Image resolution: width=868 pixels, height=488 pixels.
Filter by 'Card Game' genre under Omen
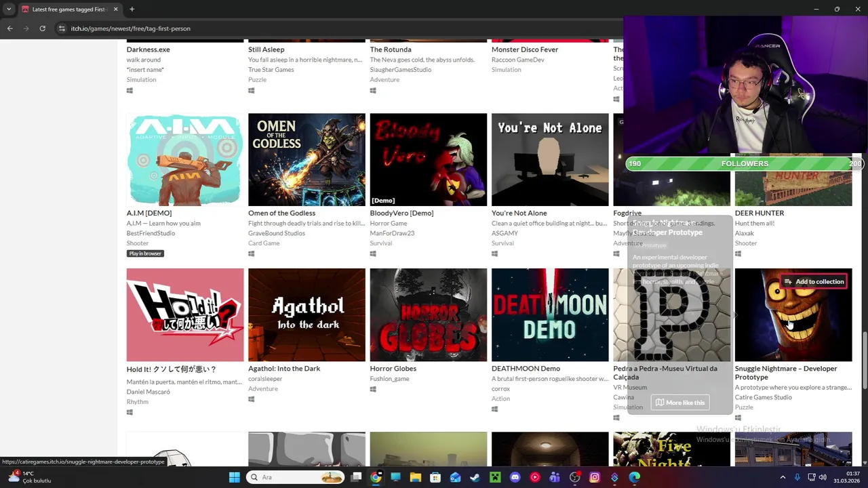(x=264, y=243)
